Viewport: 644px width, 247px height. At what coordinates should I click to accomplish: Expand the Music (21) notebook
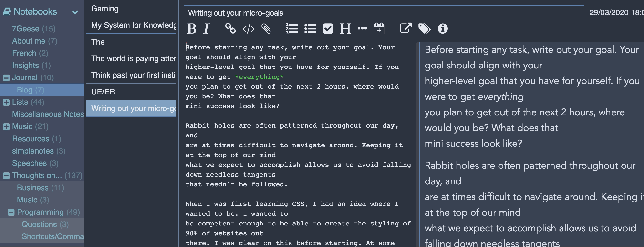click(6, 126)
